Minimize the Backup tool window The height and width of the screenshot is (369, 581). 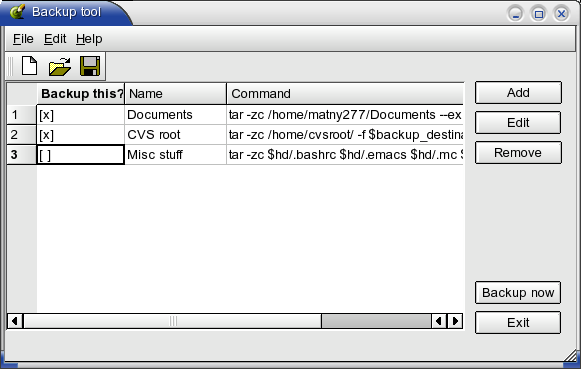(515, 14)
